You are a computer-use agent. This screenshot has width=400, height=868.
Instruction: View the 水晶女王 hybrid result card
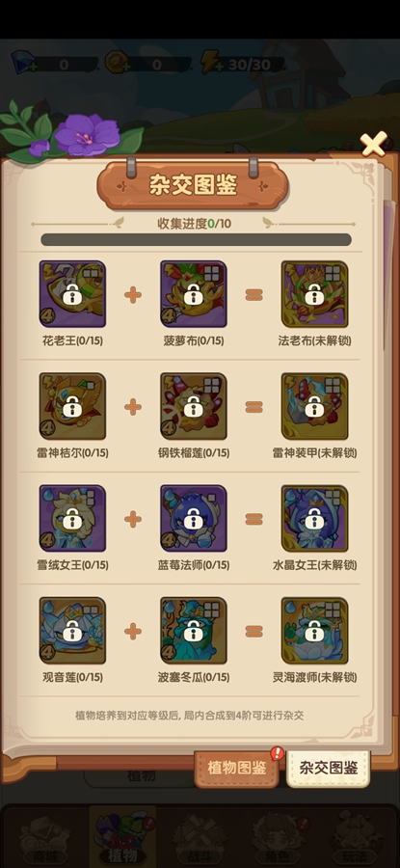click(314, 519)
